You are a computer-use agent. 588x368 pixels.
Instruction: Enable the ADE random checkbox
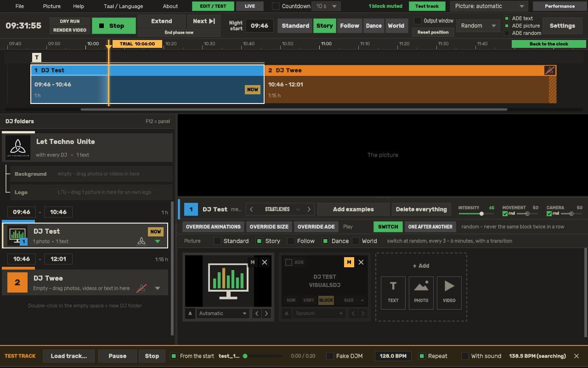tap(507, 33)
